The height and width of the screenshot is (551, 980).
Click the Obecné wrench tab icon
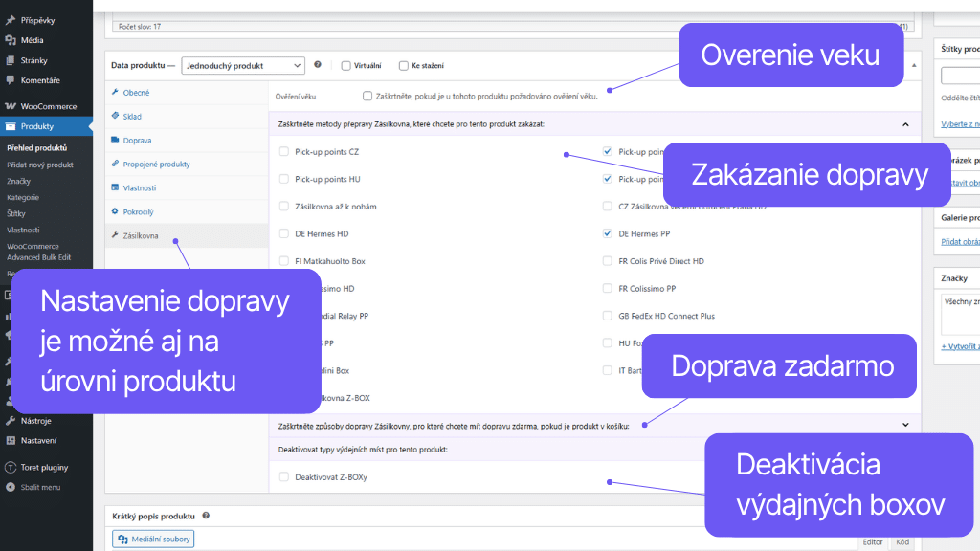115,92
